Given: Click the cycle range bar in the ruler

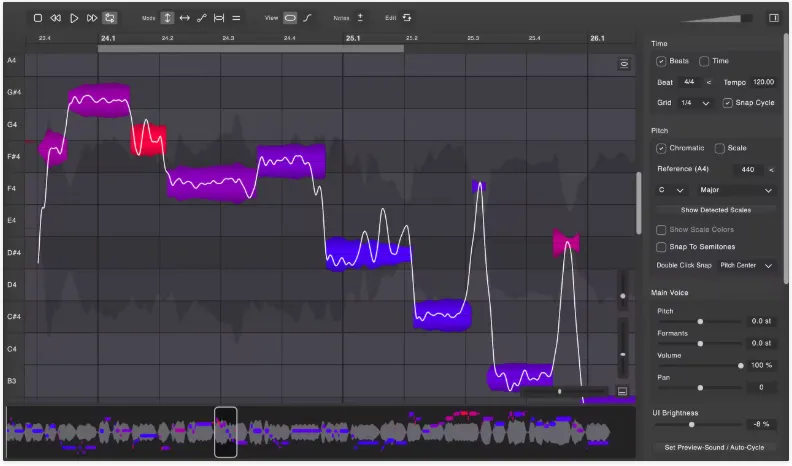Looking at the screenshot, I should tap(251, 49).
